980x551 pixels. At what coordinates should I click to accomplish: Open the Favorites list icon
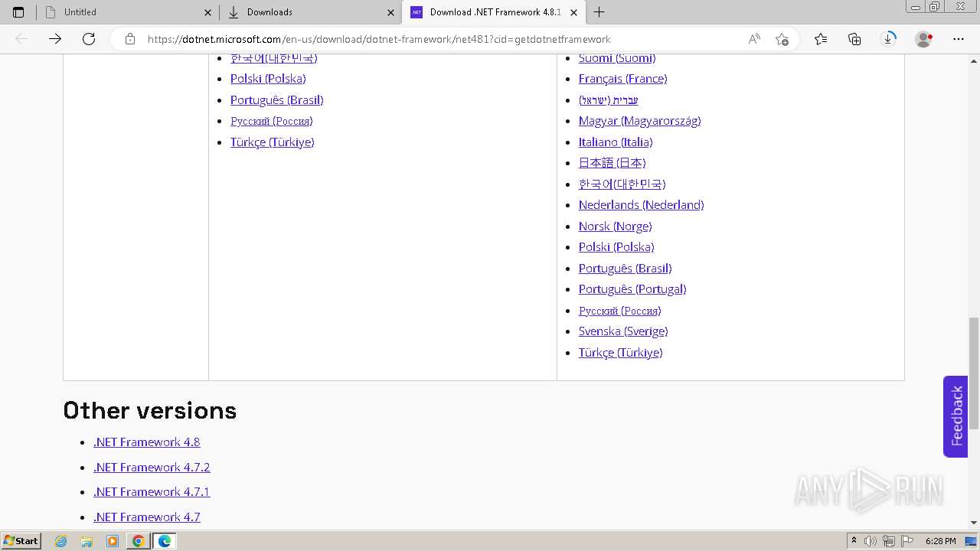[x=821, y=39]
